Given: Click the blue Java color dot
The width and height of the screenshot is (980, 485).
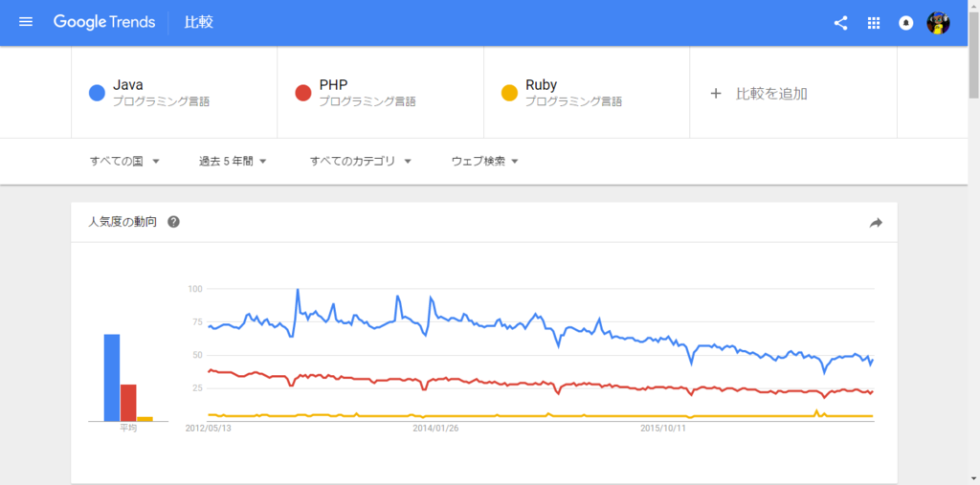Looking at the screenshot, I should (x=97, y=93).
